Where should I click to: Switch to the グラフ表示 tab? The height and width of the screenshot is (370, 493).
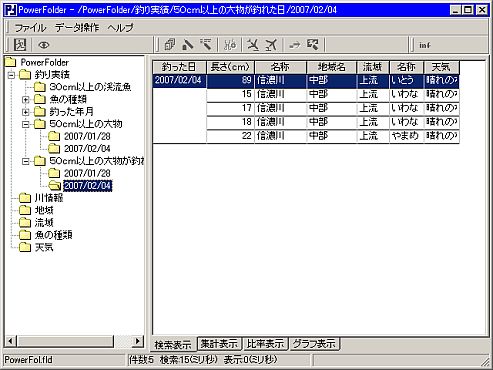(x=314, y=344)
